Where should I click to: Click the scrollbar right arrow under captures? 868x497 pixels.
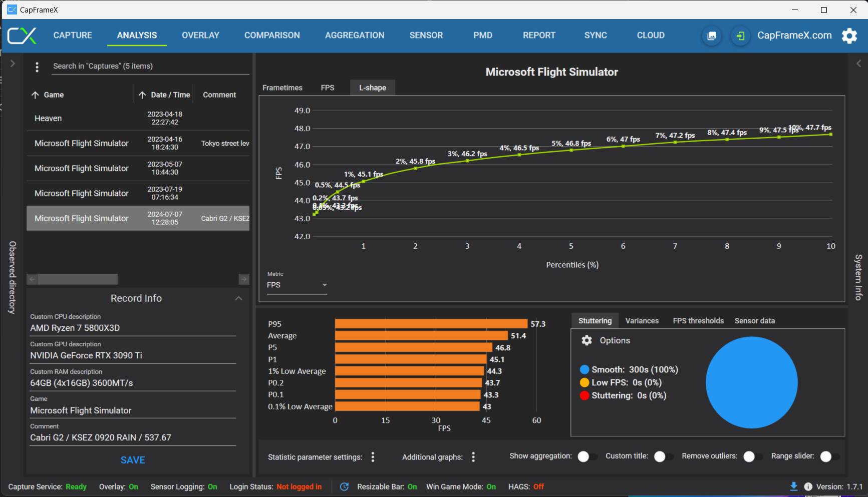(x=244, y=279)
